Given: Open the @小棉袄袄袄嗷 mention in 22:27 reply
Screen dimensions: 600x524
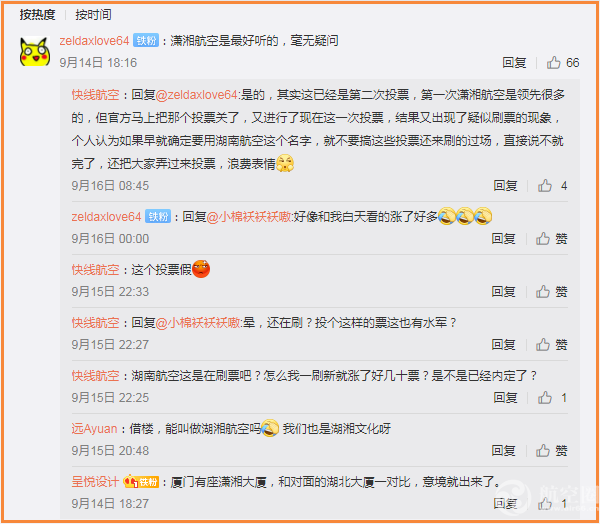Looking at the screenshot, I should (198, 323).
